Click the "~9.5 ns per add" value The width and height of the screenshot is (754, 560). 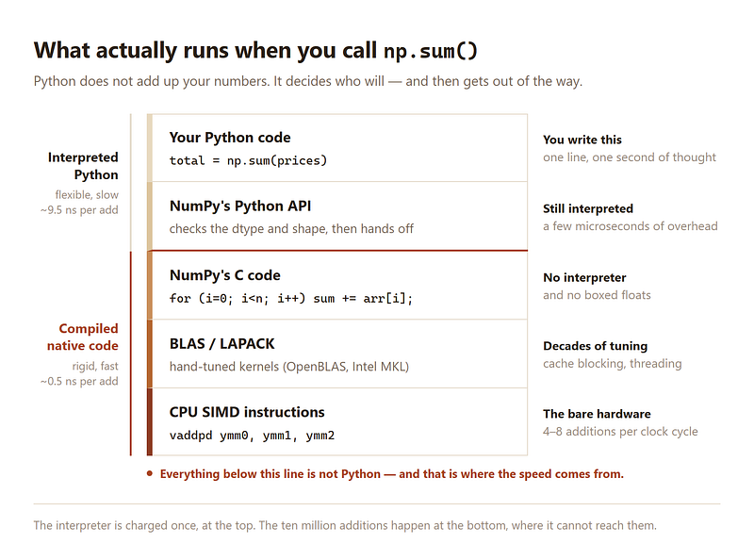pos(79,210)
